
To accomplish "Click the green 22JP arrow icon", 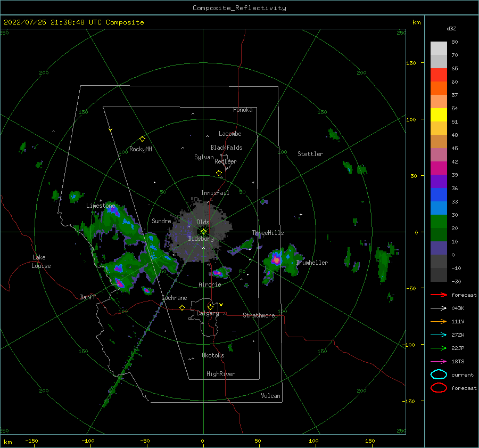I will coord(439,348).
